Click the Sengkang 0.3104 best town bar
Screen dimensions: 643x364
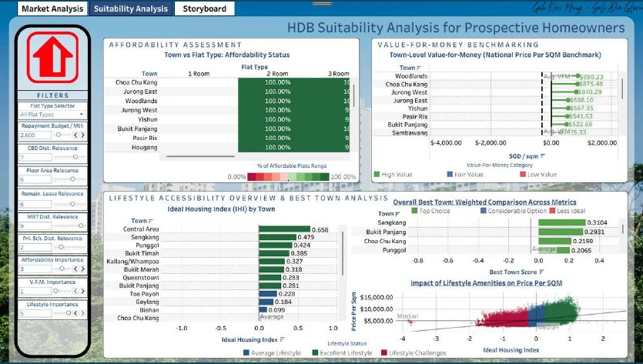562,222
